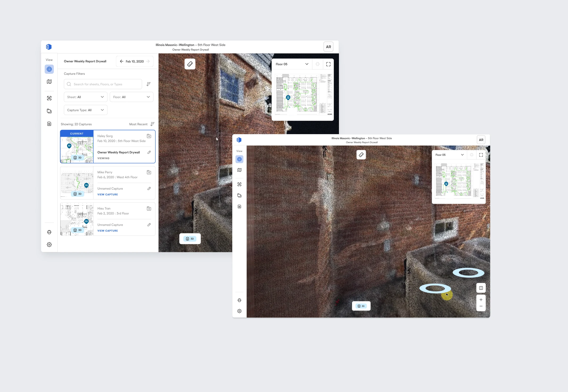This screenshot has height=392, width=568.
Task: Click the search sheets, floors, or types field
Action: point(103,84)
